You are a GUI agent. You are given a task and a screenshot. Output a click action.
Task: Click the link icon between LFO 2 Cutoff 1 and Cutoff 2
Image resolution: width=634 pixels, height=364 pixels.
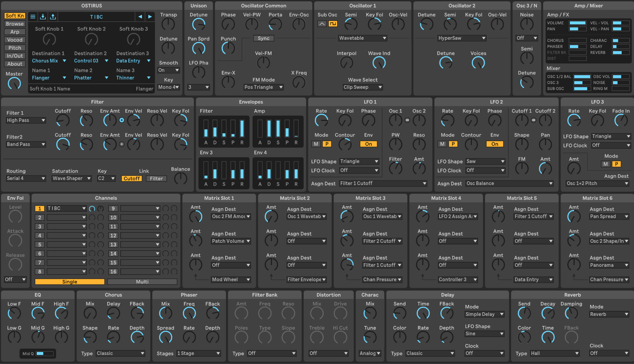[x=533, y=120]
